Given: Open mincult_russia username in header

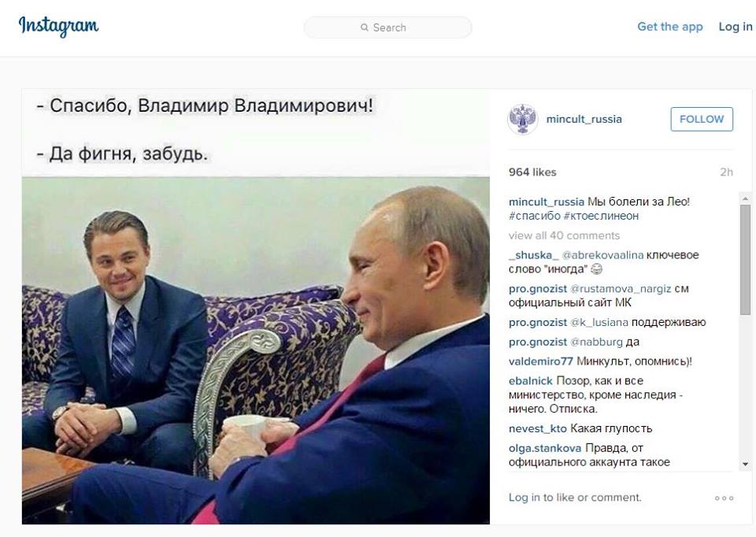Looking at the screenshot, I should click(584, 119).
